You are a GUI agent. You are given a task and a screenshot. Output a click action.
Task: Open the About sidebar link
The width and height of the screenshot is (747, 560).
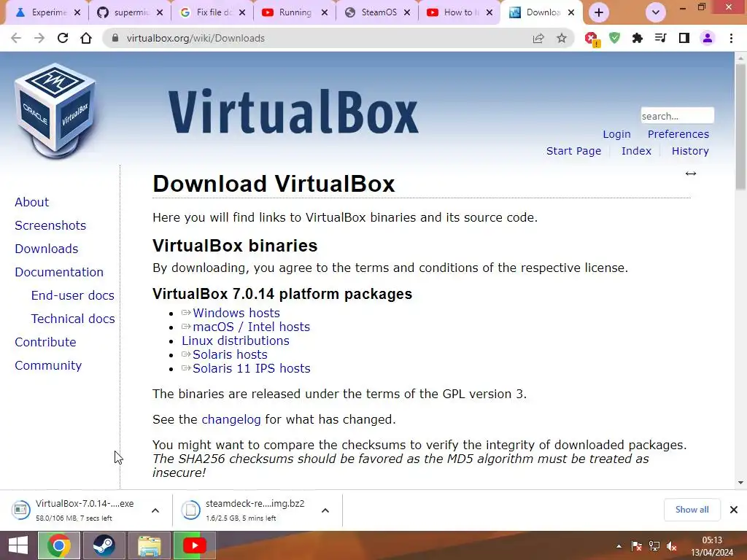(31, 202)
